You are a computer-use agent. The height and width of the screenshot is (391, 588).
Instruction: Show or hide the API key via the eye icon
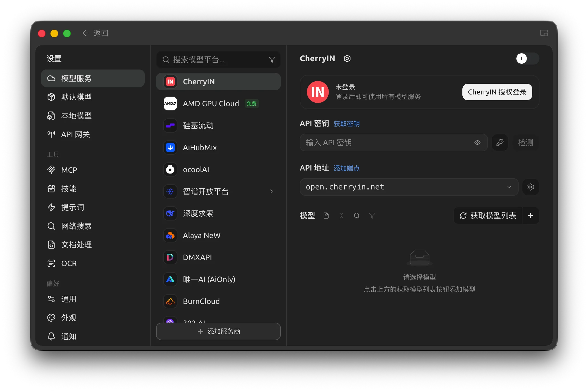pyautogui.click(x=477, y=143)
